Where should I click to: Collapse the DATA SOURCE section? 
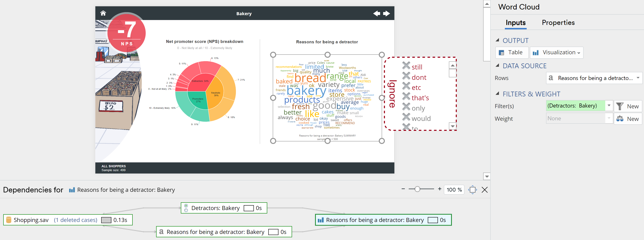tap(497, 65)
